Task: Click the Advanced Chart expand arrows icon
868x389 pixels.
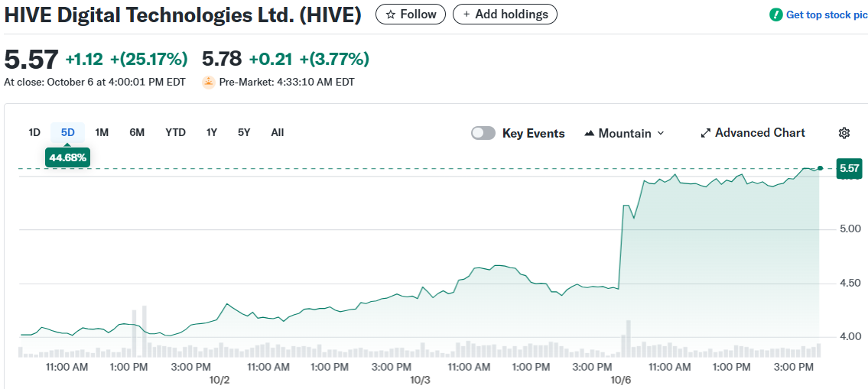Action: [x=706, y=133]
